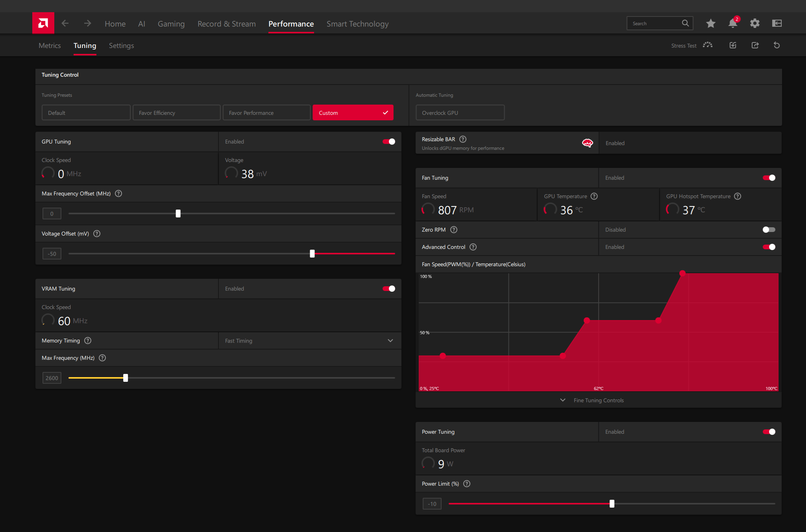Open Power Limit help icon
The height and width of the screenshot is (532, 806).
pos(467,484)
